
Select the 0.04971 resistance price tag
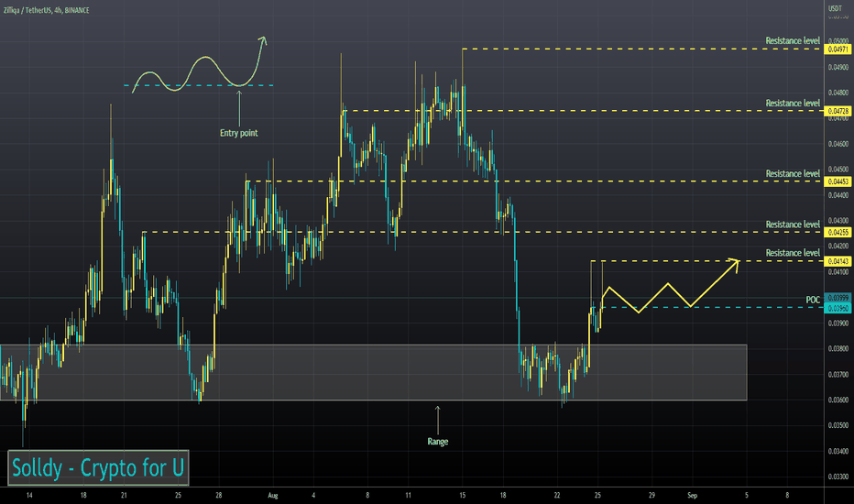pos(838,49)
